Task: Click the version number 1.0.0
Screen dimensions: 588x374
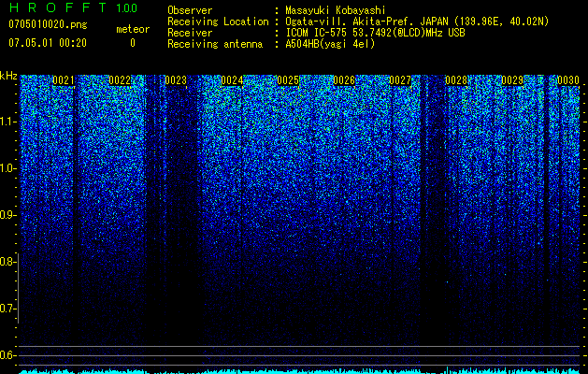Action: [x=127, y=8]
